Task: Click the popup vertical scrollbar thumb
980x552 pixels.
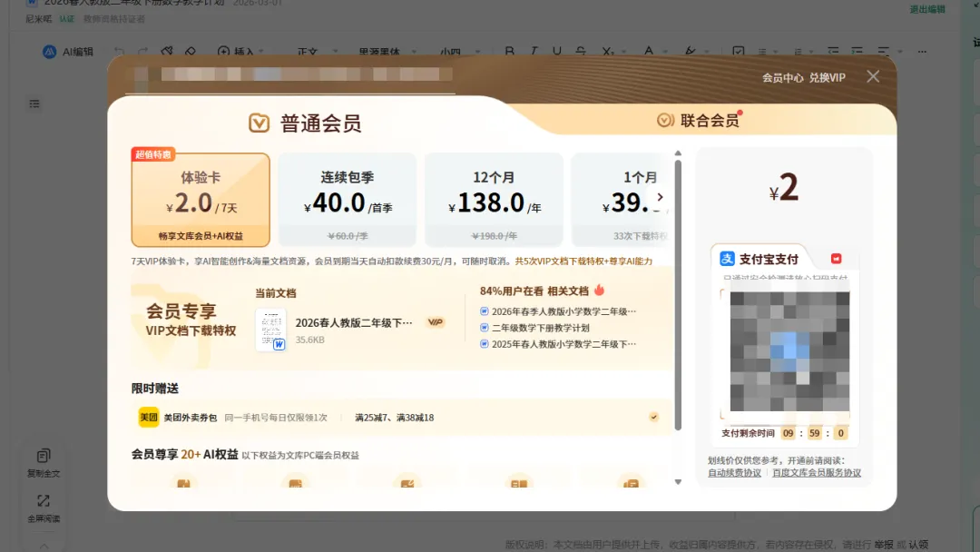Action: pyautogui.click(x=678, y=295)
